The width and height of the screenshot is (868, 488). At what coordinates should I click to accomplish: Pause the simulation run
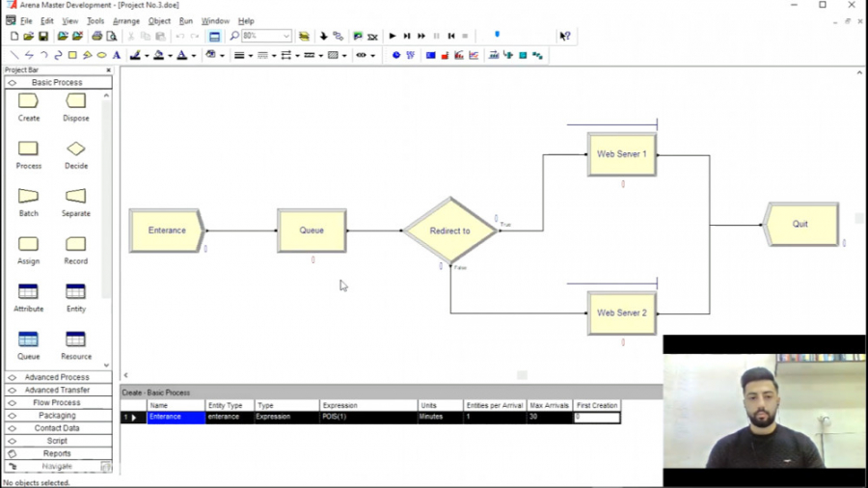[x=436, y=36]
